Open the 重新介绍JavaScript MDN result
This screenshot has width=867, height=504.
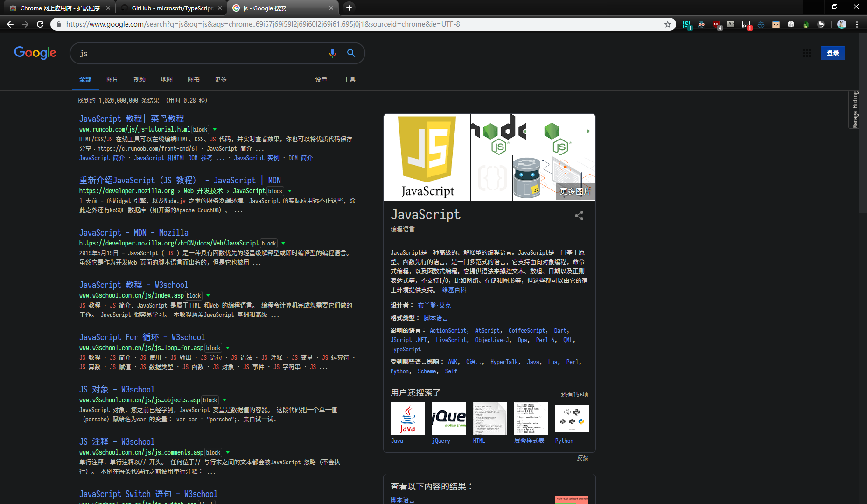tap(180, 180)
